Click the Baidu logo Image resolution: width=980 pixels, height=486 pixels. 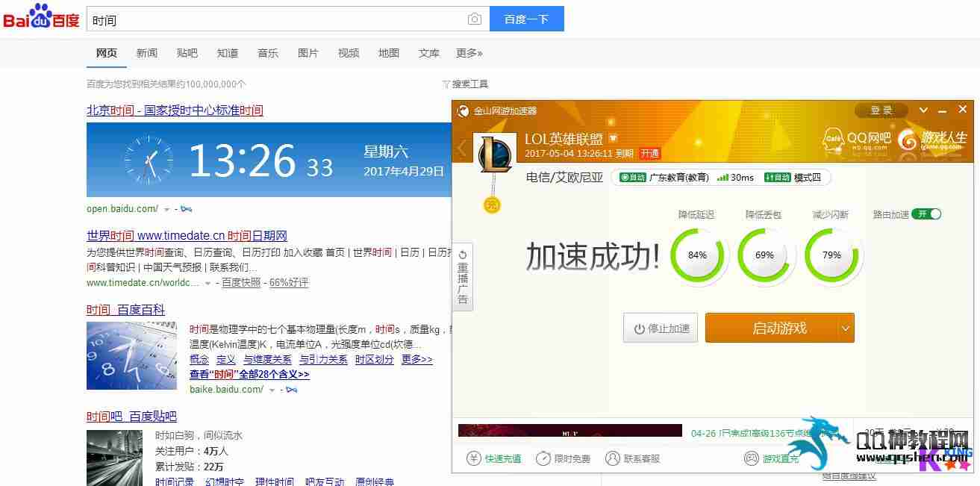click(x=41, y=16)
